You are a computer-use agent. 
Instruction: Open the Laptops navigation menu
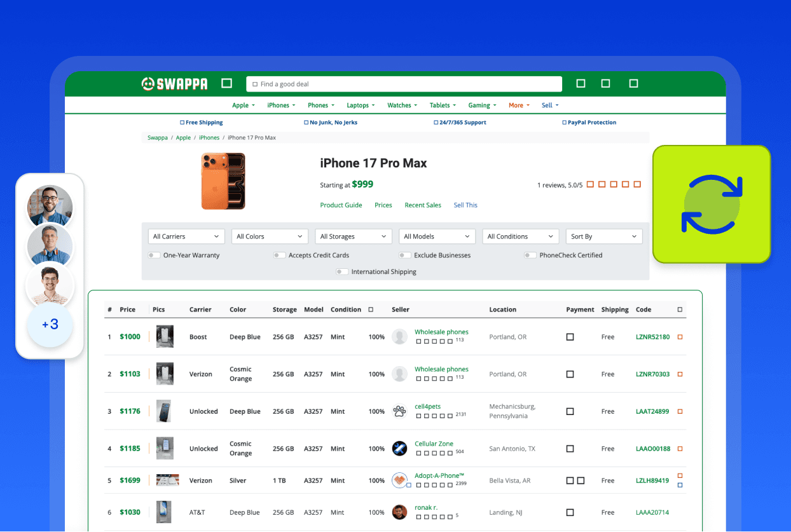click(x=361, y=106)
